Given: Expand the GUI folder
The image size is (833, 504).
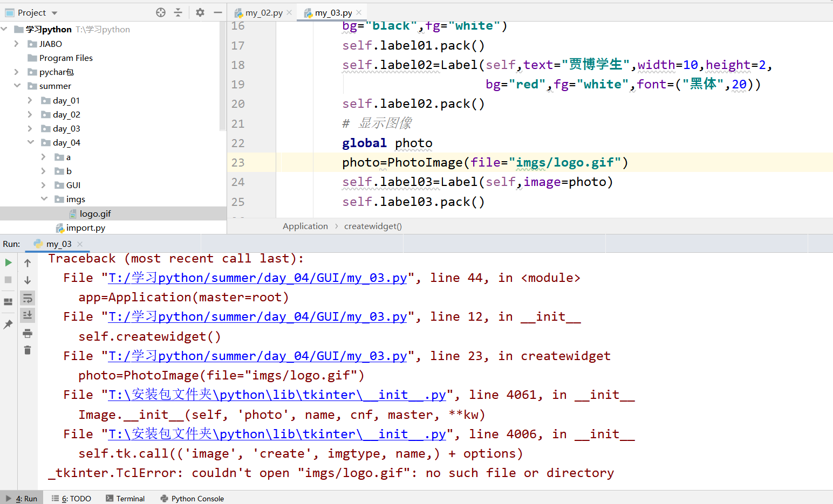Looking at the screenshot, I should point(44,185).
